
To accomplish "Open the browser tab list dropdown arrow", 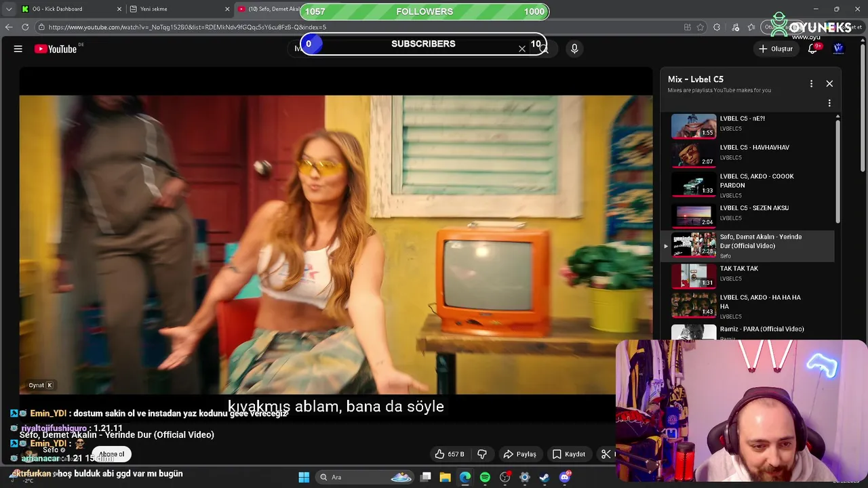I will [9, 9].
